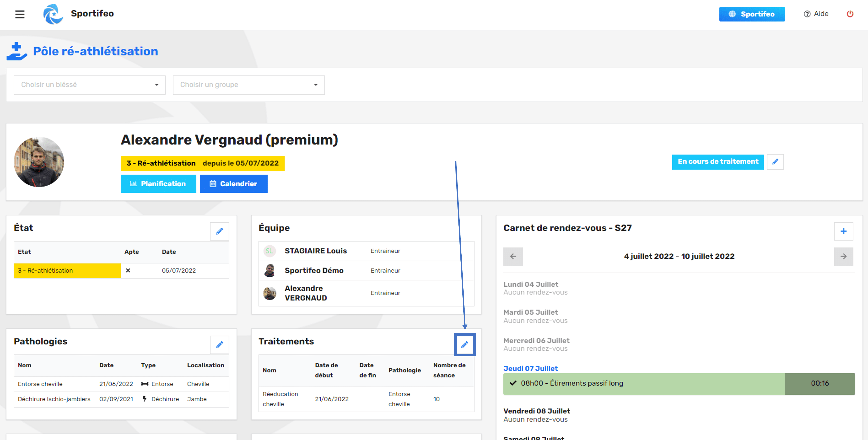Click the Nom column header in Pathologies

[25, 365]
